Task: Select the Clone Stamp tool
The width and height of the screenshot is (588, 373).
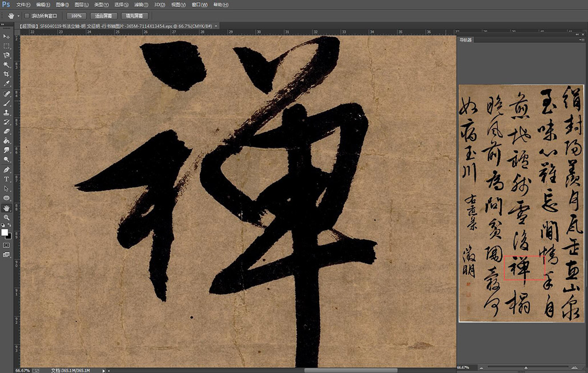Action: (x=6, y=113)
